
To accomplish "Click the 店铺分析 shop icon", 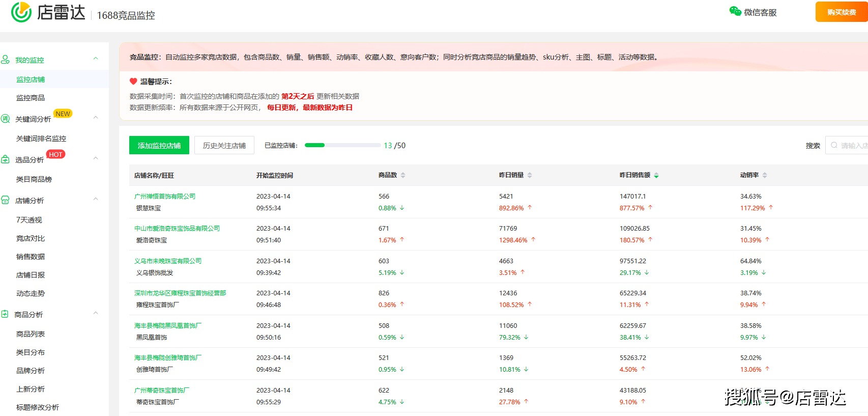I will 5,200.
